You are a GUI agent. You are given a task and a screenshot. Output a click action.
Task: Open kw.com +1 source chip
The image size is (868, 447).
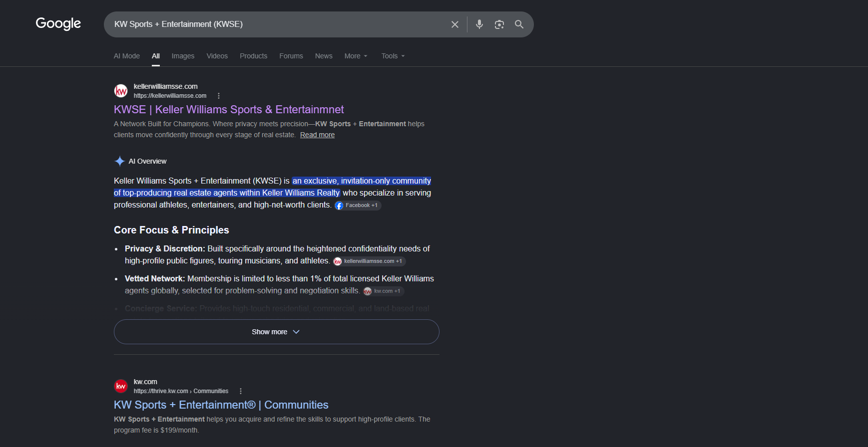pos(384,291)
